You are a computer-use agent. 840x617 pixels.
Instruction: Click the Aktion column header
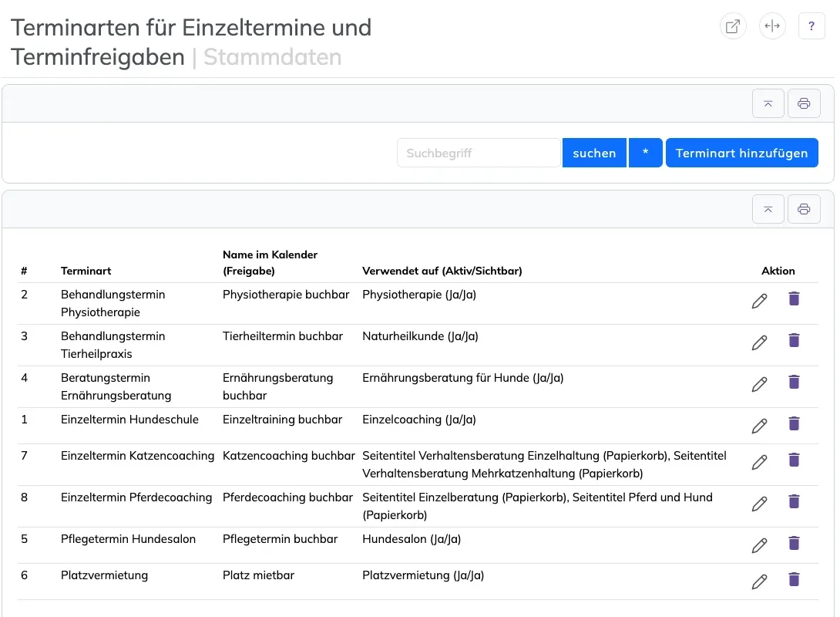pyautogui.click(x=778, y=271)
